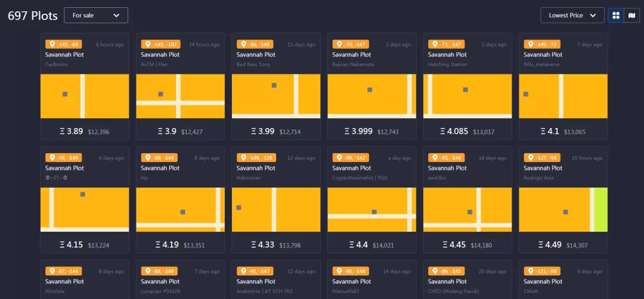The width and height of the screenshot is (644, 299).
Task: Open the Lowest Price sort dropdown
Action: [x=572, y=15]
